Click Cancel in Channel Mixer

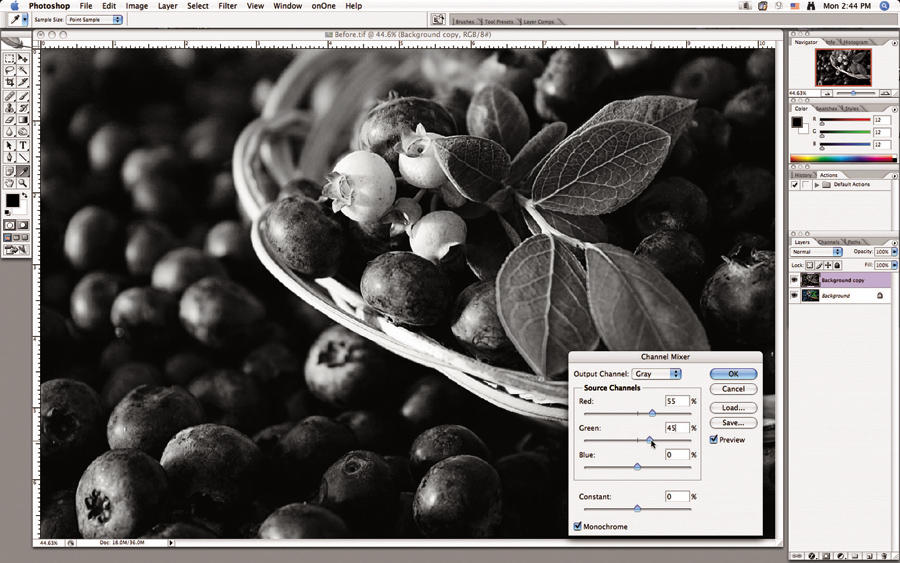[733, 389]
